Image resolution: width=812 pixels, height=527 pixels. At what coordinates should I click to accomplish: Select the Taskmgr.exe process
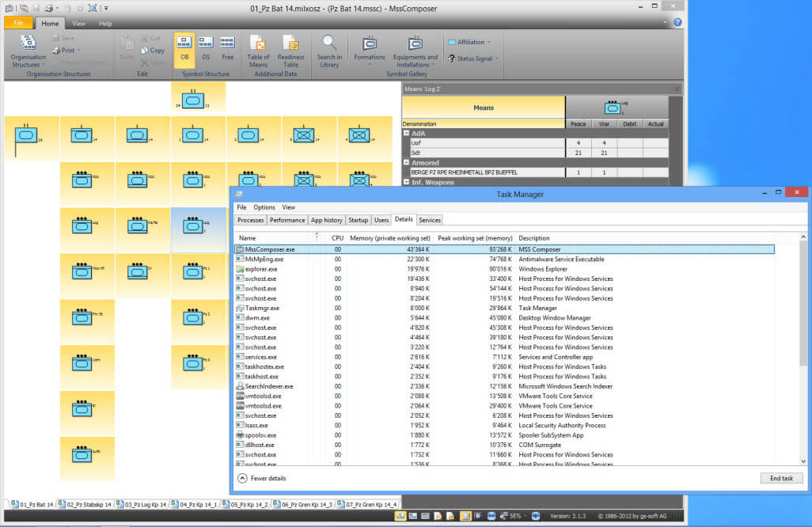coord(505,308)
